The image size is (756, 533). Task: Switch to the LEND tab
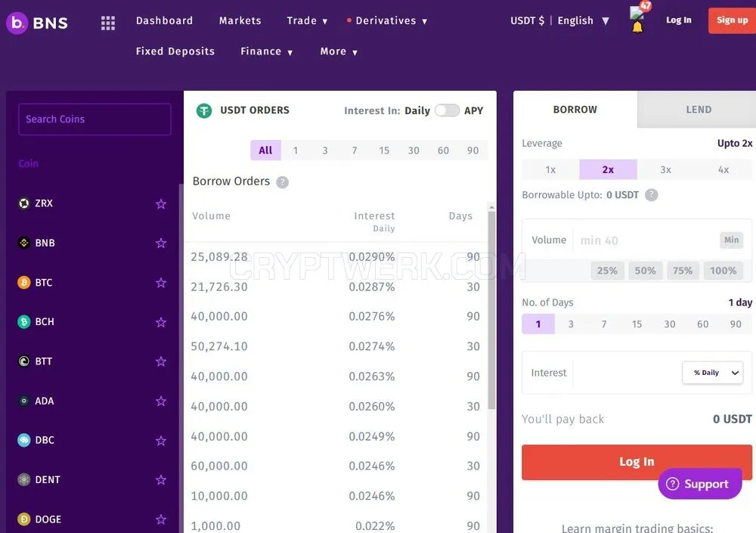tap(699, 110)
